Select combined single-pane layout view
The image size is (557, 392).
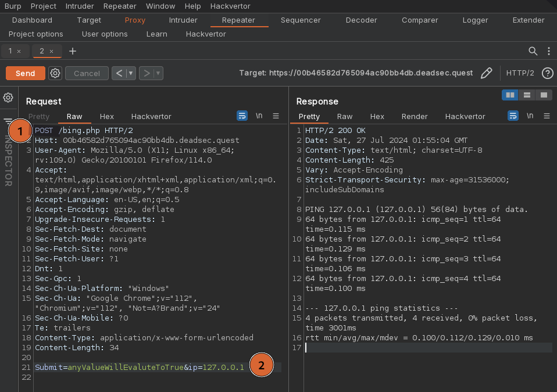point(544,95)
